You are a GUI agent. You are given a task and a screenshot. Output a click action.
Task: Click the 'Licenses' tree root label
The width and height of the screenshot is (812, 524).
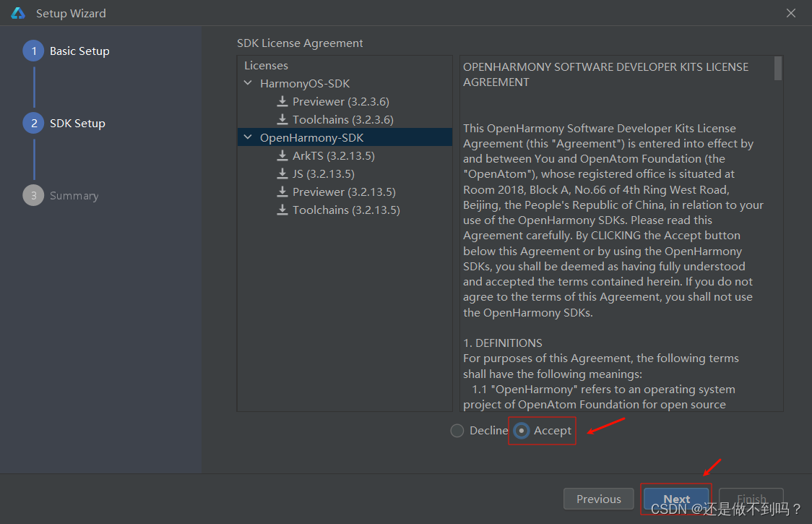pyautogui.click(x=266, y=65)
